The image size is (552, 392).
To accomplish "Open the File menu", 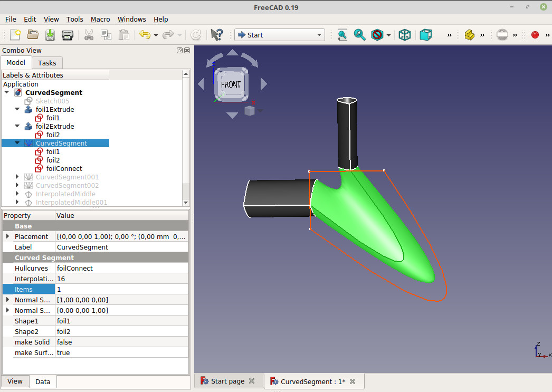I will (11, 20).
